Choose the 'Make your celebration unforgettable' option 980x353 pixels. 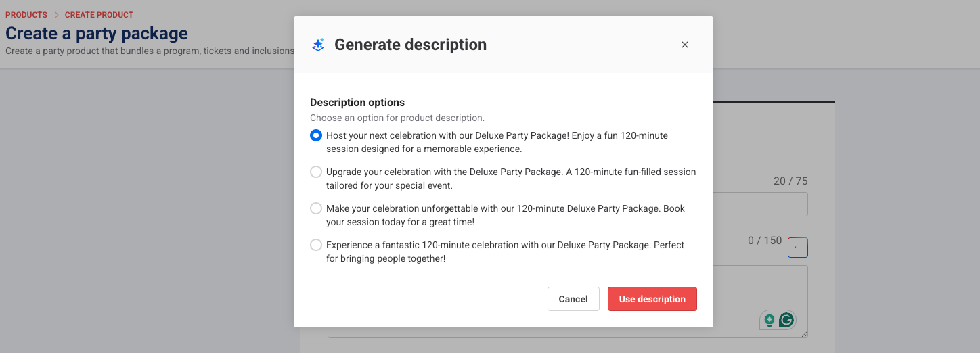(316, 208)
